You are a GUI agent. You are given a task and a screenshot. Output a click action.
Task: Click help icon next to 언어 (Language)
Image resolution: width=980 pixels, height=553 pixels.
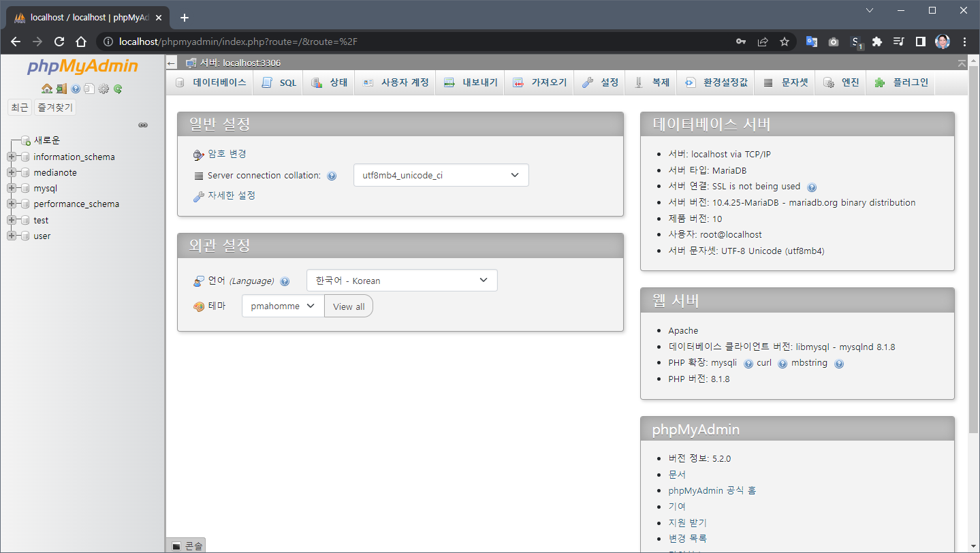pos(285,281)
